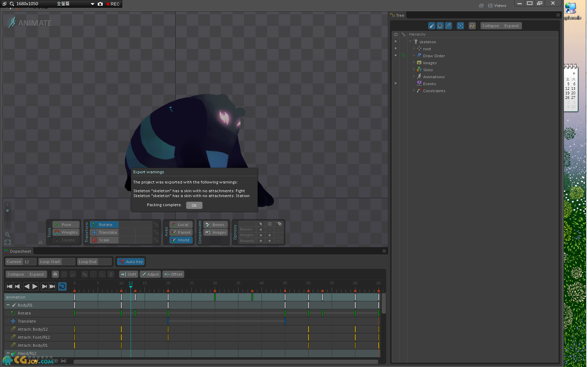
Task: Click the dopesheet horizontal scrollbar
Action: [x=226, y=362]
